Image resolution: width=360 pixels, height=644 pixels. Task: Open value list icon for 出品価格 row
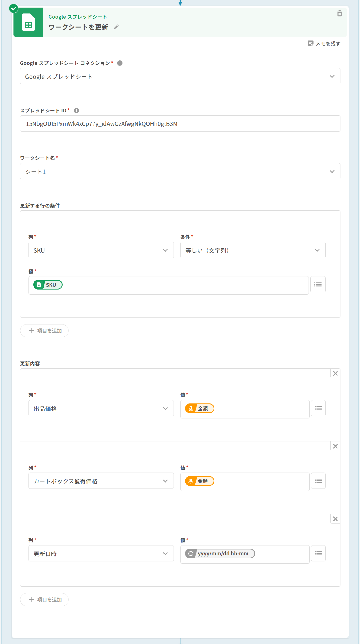point(318,408)
